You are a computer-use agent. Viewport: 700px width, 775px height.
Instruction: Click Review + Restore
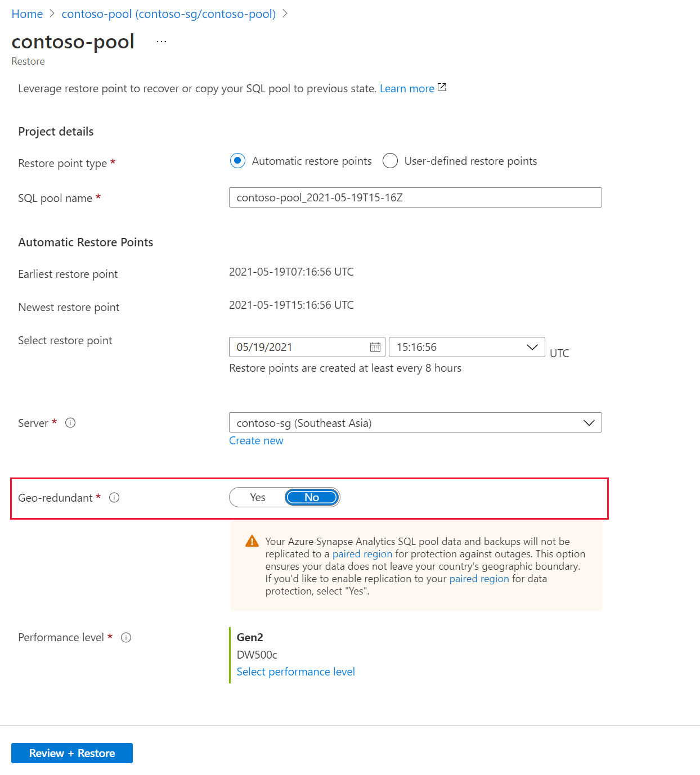(x=71, y=753)
